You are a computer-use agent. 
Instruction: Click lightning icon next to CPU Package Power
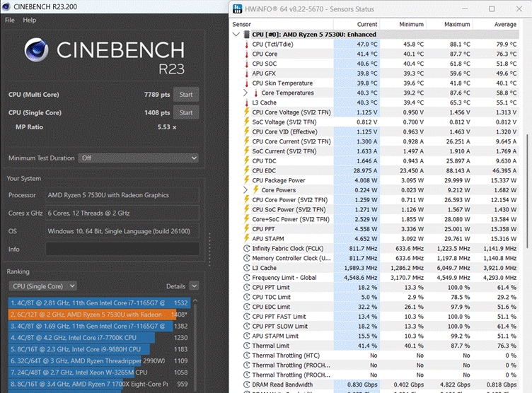[247, 180]
